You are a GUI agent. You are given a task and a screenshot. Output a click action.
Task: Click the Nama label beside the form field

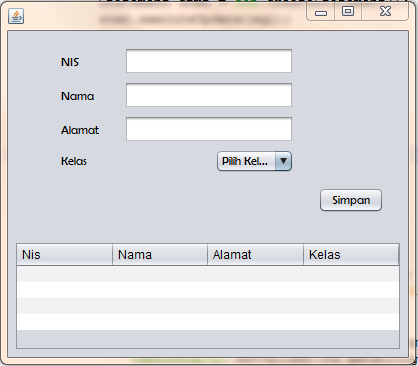[78, 96]
